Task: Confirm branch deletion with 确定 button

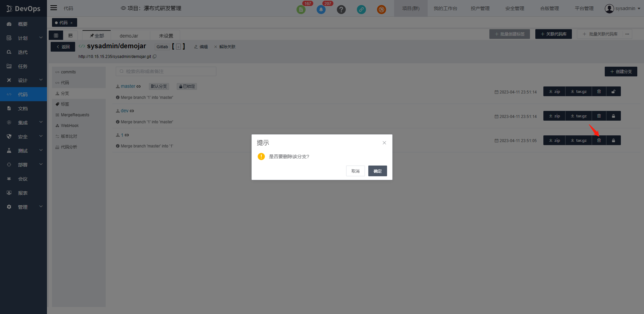Action: [377, 171]
